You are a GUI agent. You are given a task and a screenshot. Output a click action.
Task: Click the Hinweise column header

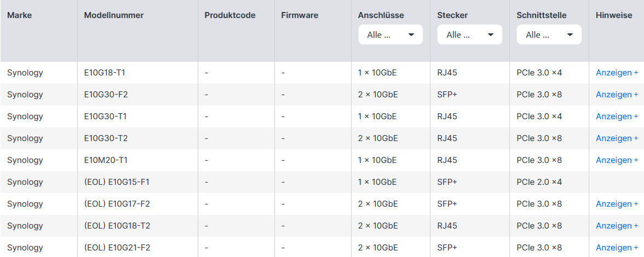[x=614, y=15]
